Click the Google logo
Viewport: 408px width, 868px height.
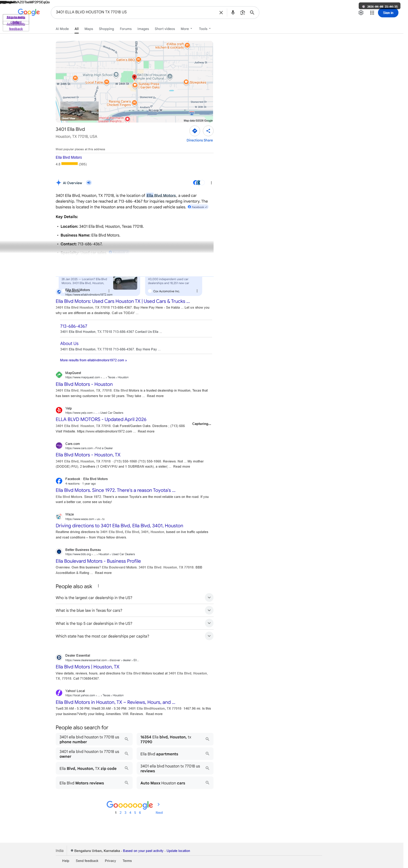coord(29,12)
